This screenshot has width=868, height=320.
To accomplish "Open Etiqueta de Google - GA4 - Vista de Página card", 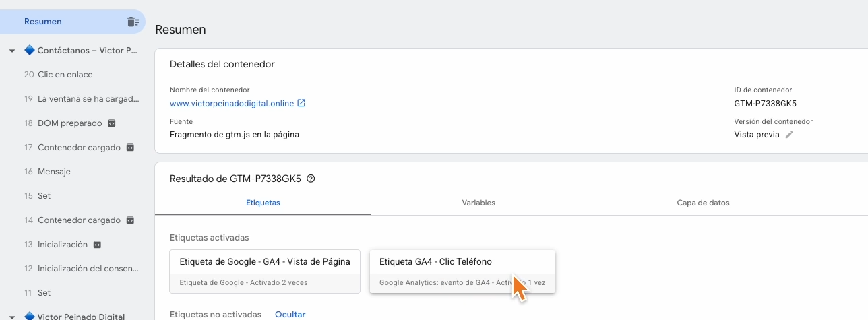I will [265, 262].
